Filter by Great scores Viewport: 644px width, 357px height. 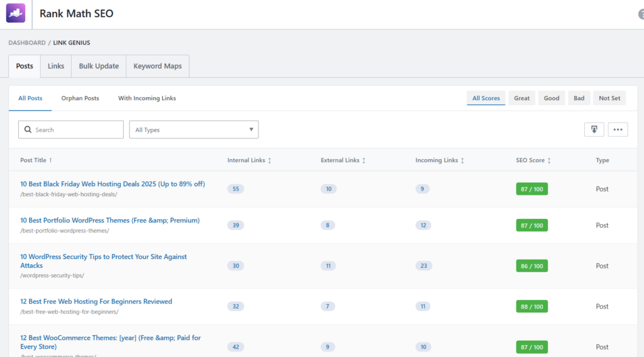pyautogui.click(x=521, y=98)
